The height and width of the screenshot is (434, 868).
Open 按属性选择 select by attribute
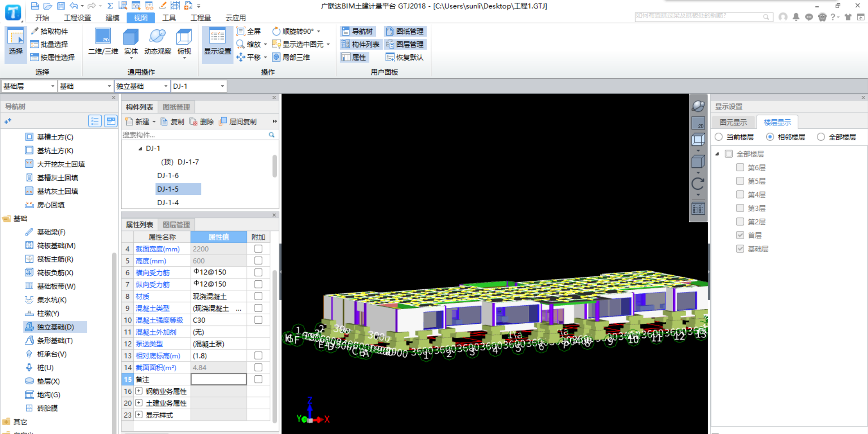pos(52,57)
